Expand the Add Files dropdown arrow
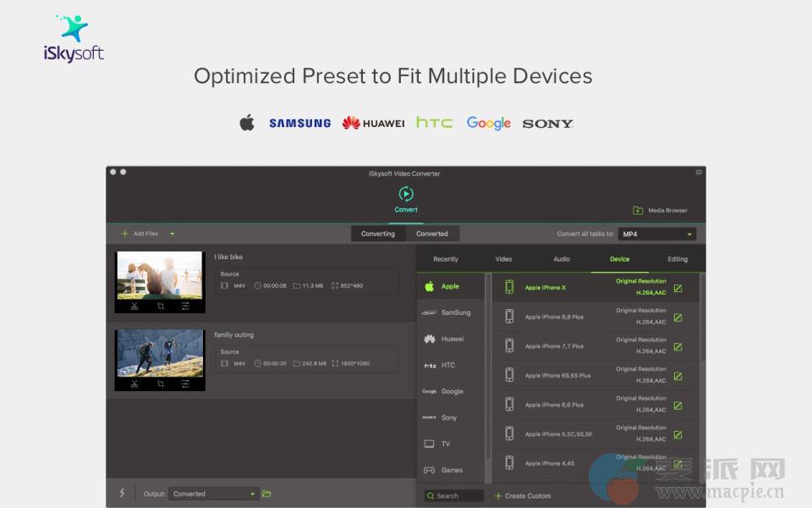 pos(173,234)
